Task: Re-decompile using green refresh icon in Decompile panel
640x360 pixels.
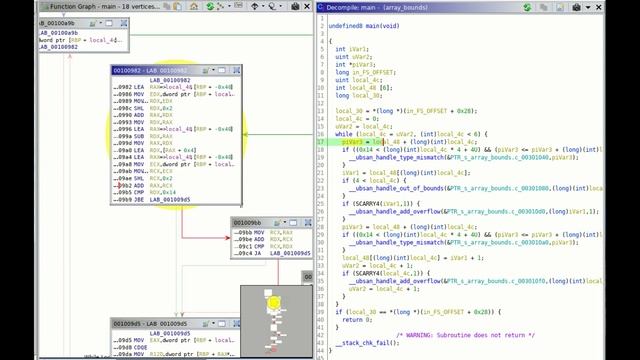Action: coord(527,7)
